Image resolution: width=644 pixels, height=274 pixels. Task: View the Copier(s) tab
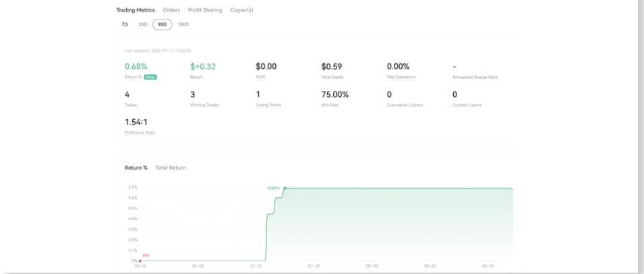tap(242, 11)
